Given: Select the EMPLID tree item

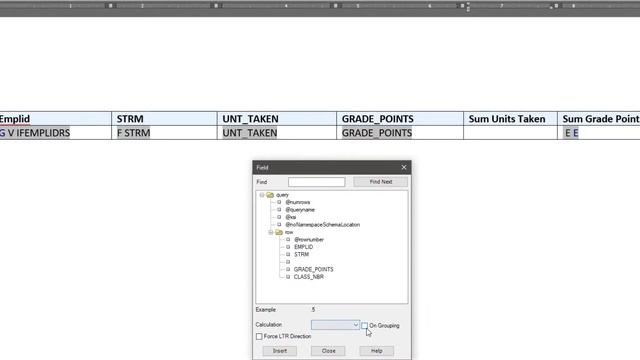Looking at the screenshot, I should point(303,247).
